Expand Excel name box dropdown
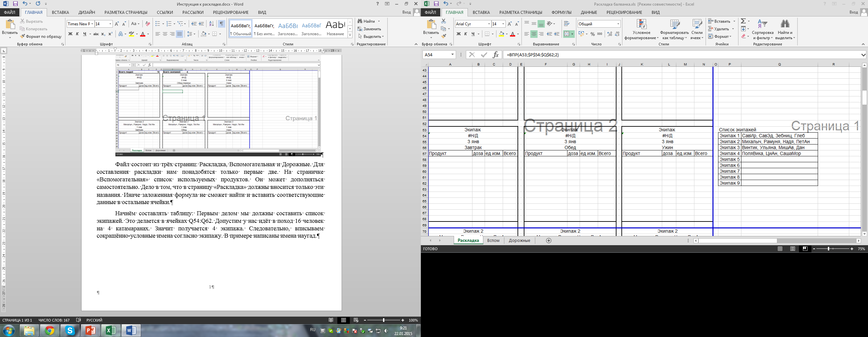Image resolution: width=868 pixels, height=337 pixels. pyautogui.click(x=452, y=55)
